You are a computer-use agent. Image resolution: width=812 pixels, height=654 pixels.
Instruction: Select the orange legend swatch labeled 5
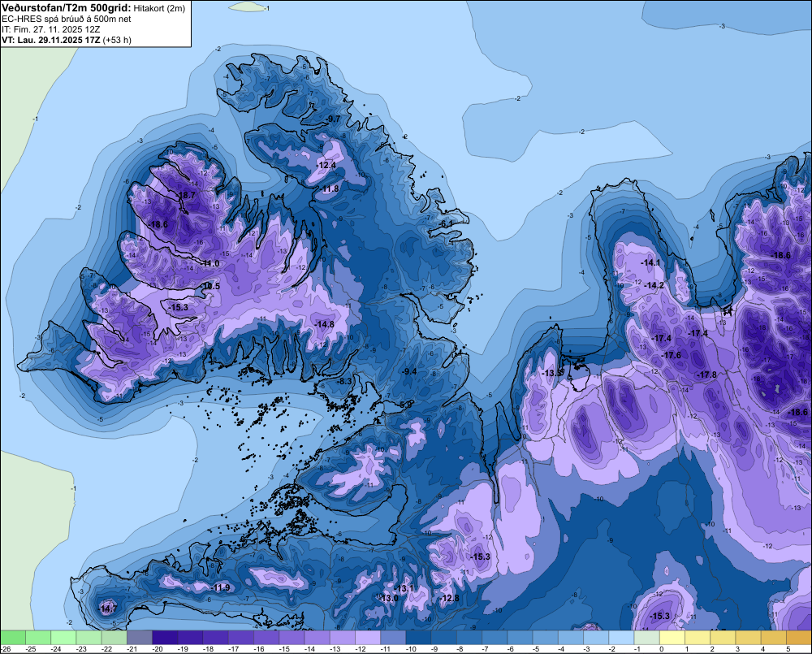tap(799, 638)
